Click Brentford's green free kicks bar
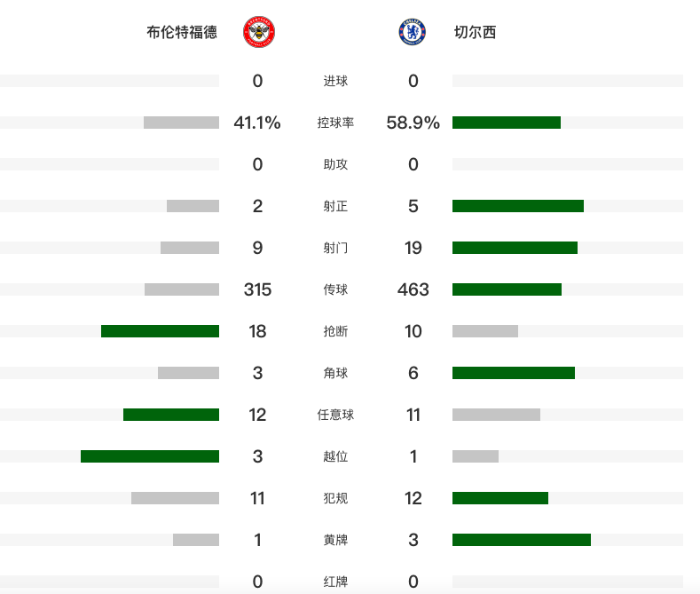Image resolution: width=700 pixels, height=594 pixels. 171,415
